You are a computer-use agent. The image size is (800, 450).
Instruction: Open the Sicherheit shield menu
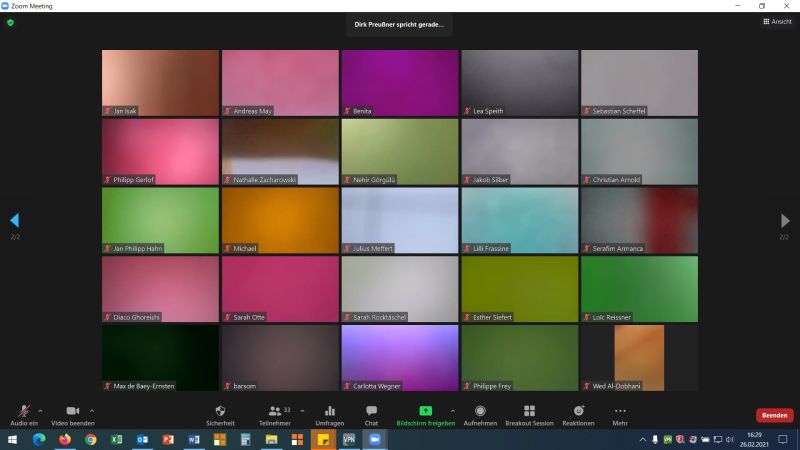(x=220, y=414)
